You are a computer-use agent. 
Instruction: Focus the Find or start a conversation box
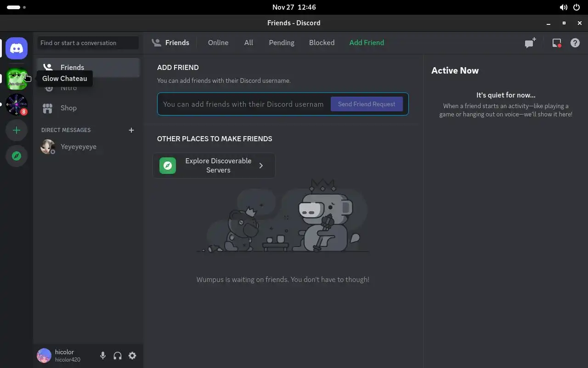[x=88, y=43]
